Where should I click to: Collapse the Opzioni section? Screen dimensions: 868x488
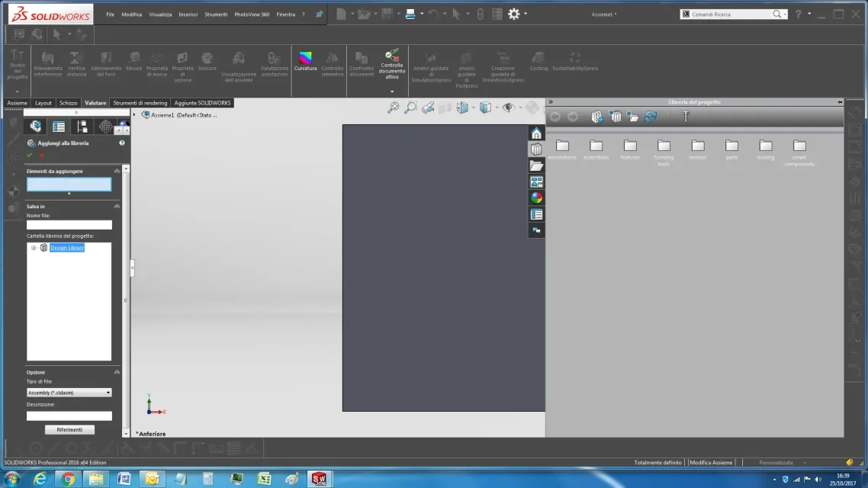[x=117, y=372]
